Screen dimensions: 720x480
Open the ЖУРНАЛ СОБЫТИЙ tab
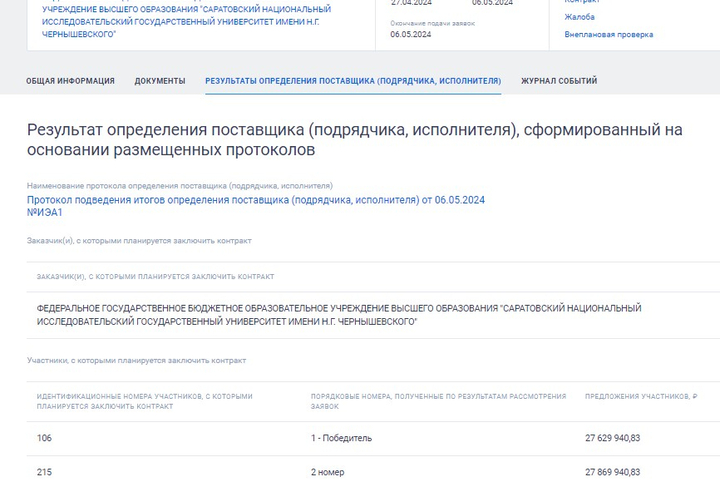coord(559,81)
